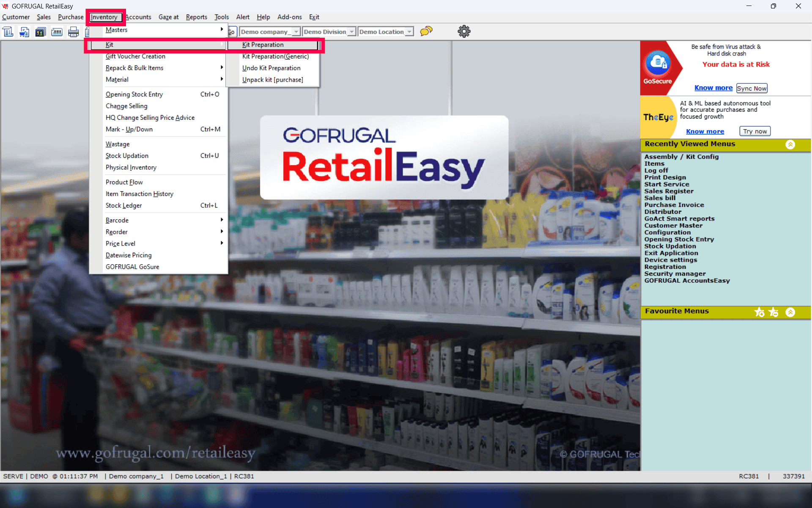
Task: Open the Demo Location dropdown
Action: tap(409, 32)
